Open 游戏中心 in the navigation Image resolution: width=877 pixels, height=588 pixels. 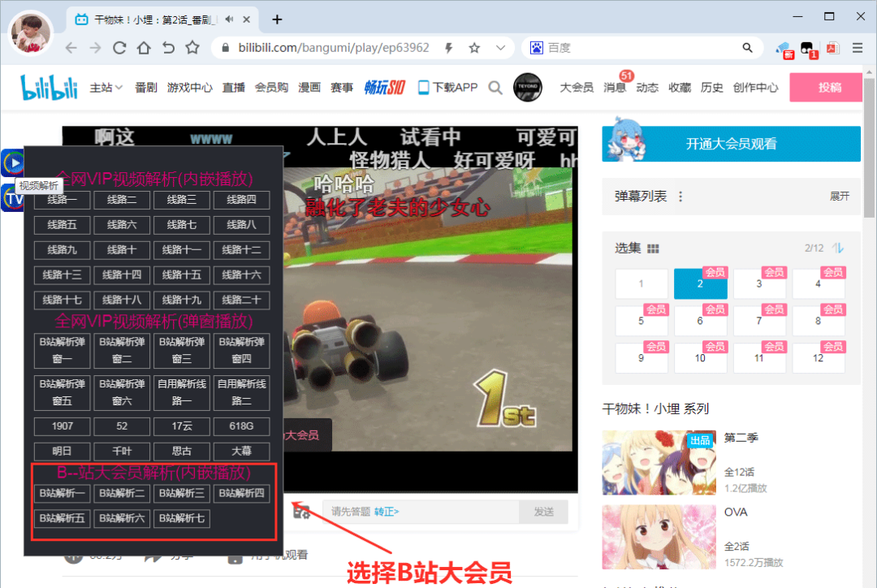[x=189, y=88]
